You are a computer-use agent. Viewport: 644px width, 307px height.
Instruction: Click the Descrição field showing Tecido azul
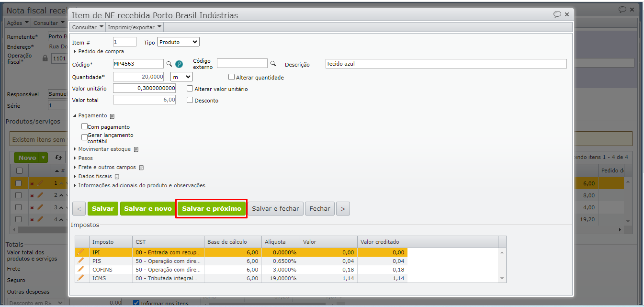pos(446,64)
